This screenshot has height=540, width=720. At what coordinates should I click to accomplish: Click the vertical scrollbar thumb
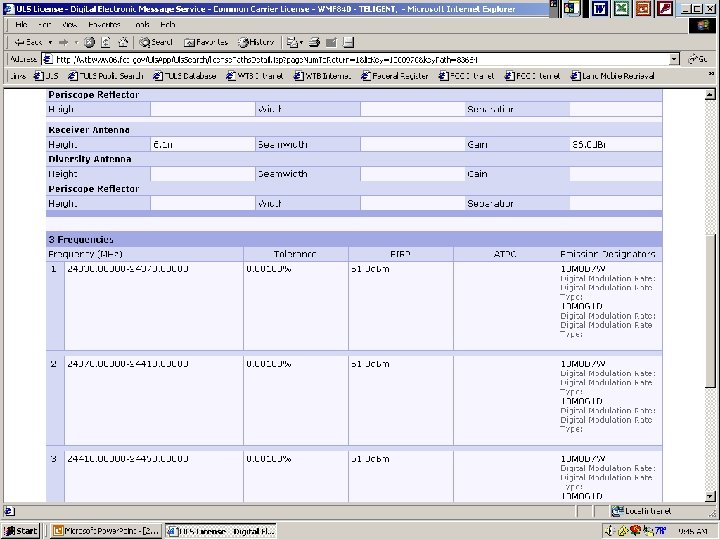click(710, 310)
